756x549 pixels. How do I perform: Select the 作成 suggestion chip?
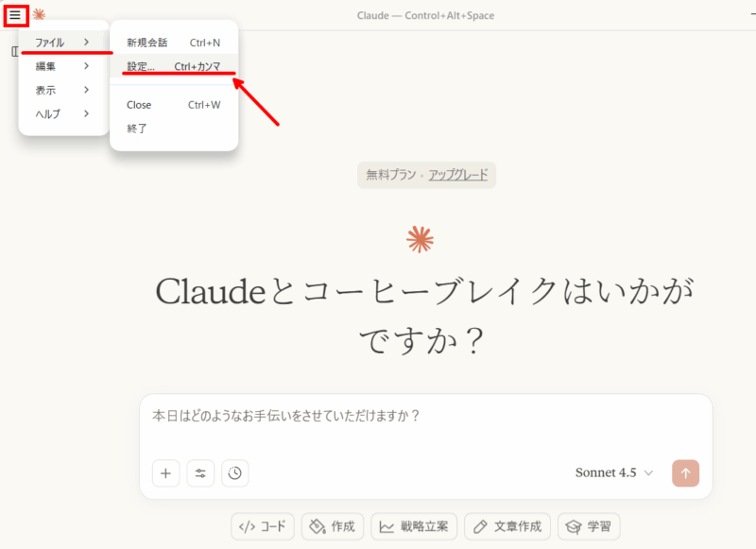pos(333,526)
